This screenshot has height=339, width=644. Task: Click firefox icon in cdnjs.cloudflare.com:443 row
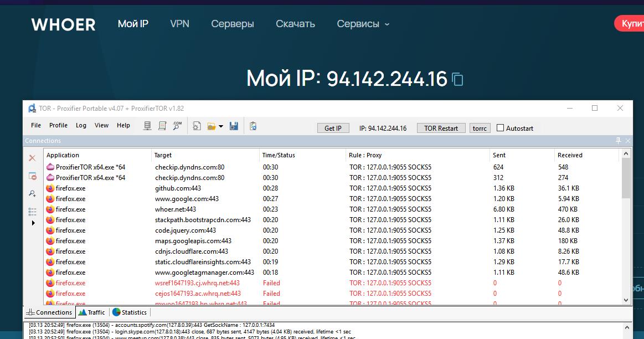coord(50,251)
